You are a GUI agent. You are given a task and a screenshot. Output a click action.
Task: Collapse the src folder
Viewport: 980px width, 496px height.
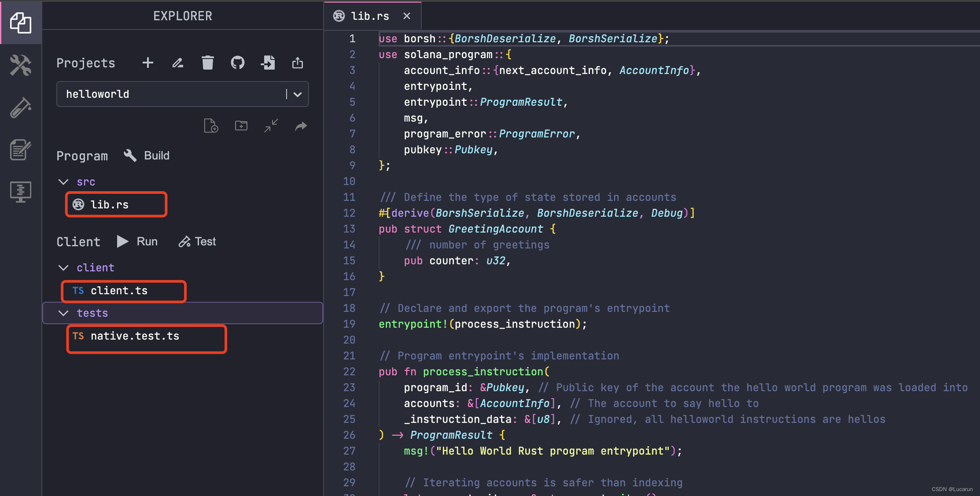[x=63, y=182]
